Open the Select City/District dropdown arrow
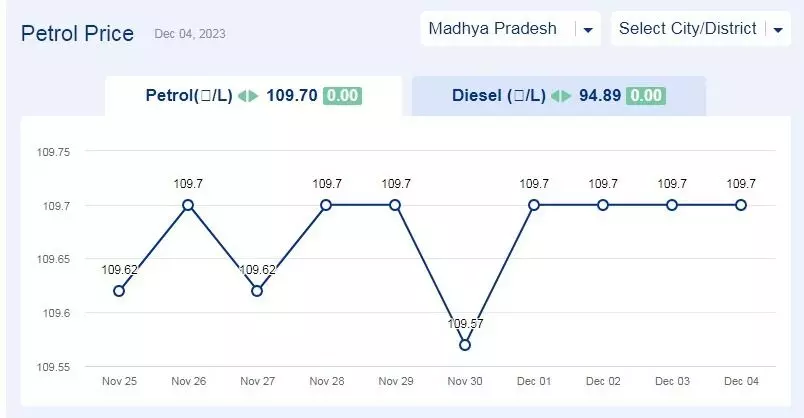The width and height of the screenshot is (804, 418). coord(778,30)
